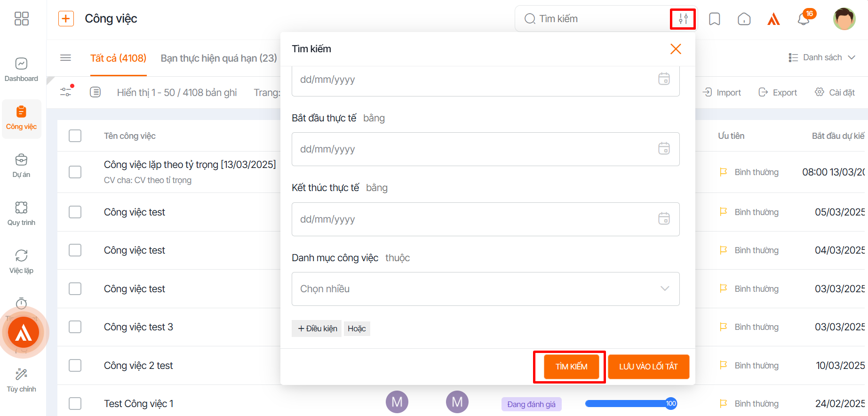Image resolution: width=868 pixels, height=416 pixels.
Task: Select the Công việc 2 test checkbox
Action: 75,366
